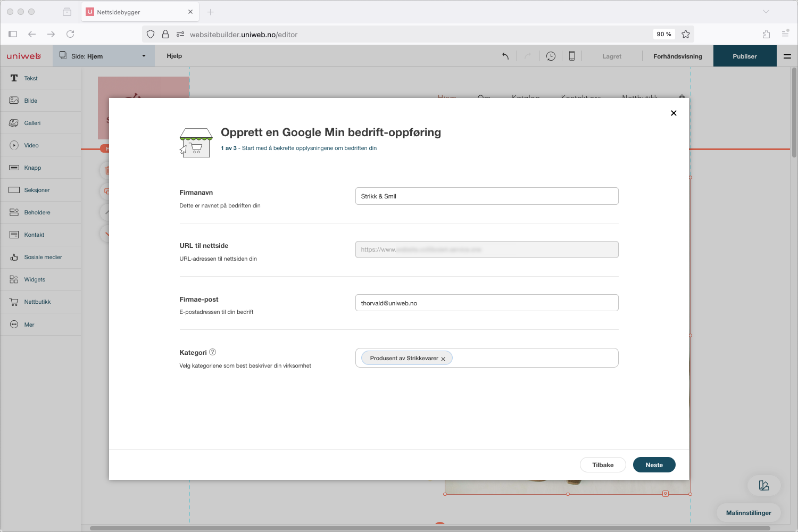Viewport: 798px width, 532px height.
Task: Select the Knapp element
Action: 40,168
